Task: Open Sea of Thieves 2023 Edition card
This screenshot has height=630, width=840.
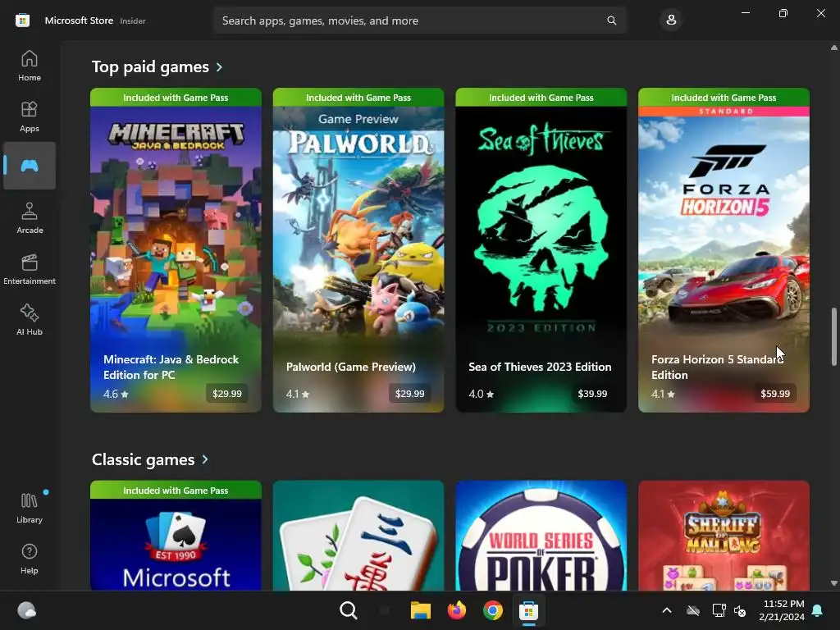Action: pyautogui.click(x=541, y=250)
